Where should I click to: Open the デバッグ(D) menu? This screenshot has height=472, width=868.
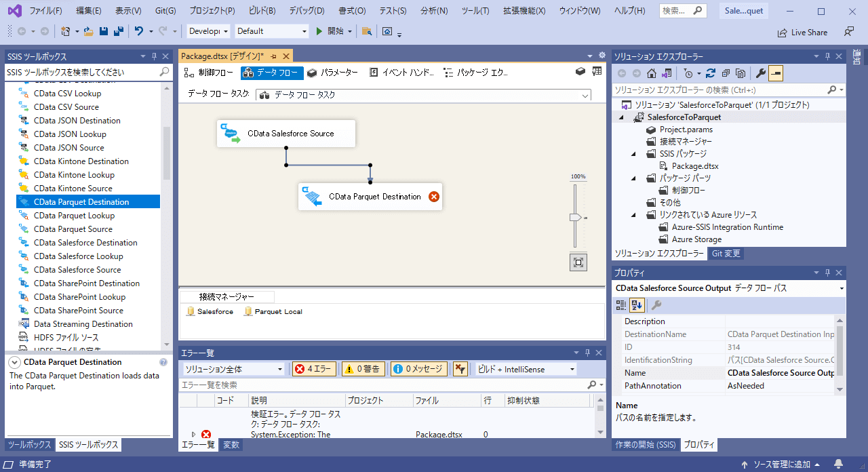[307, 11]
